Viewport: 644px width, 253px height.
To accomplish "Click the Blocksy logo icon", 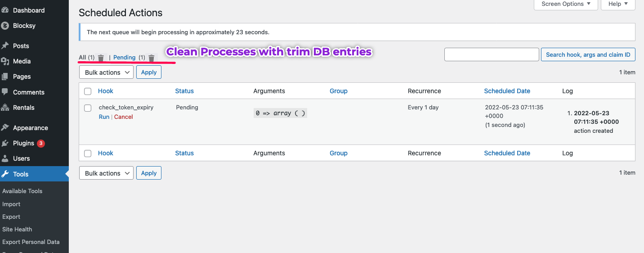I will click(5, 26).
